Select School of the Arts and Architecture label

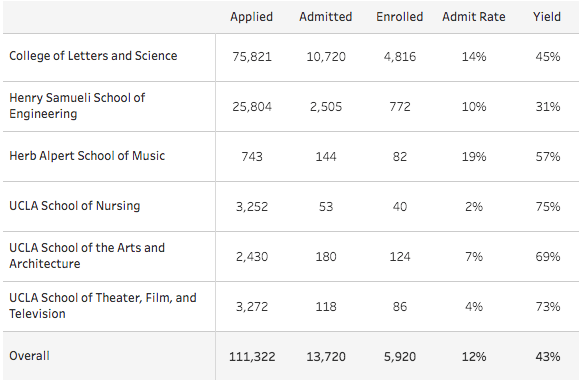pyautogui.click(x=87, y=256)
